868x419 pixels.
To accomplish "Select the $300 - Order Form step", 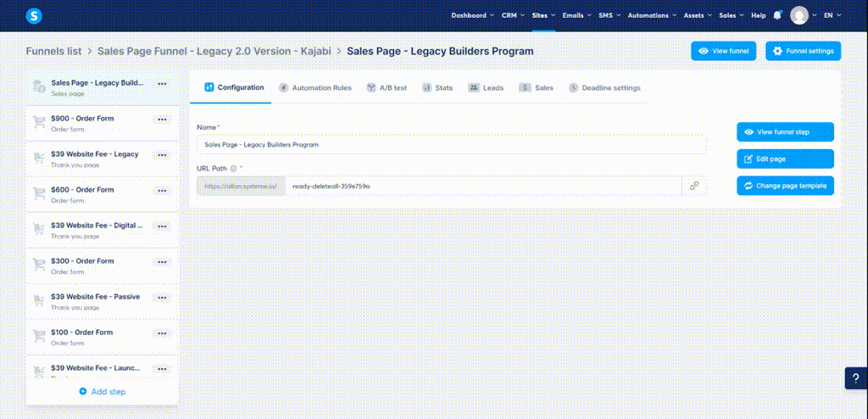I will tap(103, 265).
